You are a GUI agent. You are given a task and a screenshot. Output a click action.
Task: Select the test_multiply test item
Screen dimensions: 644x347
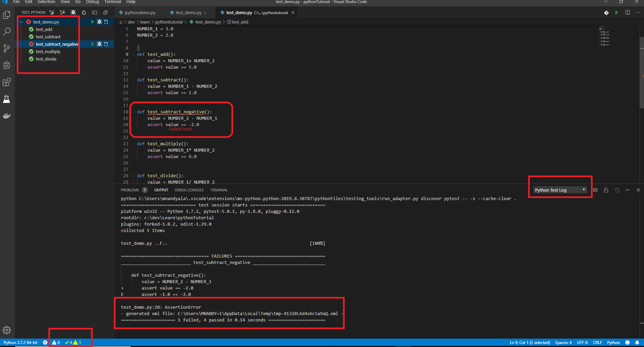click(x=48, y=51)
